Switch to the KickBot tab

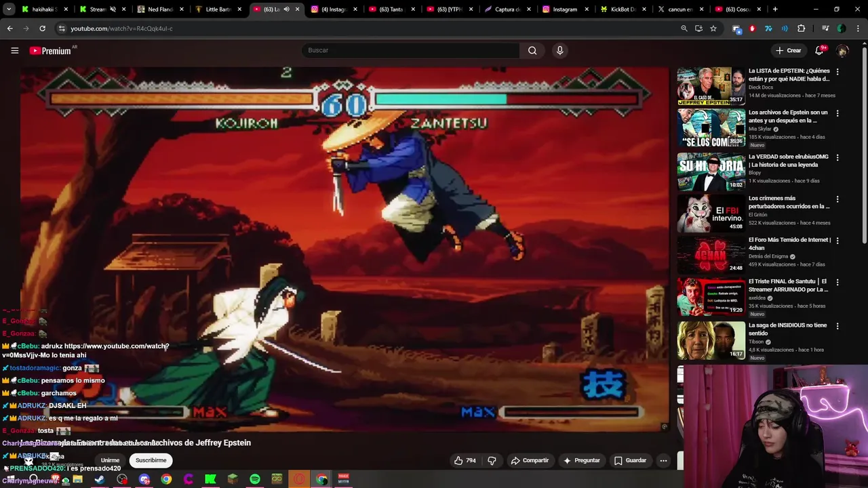[x=623, y=9]
